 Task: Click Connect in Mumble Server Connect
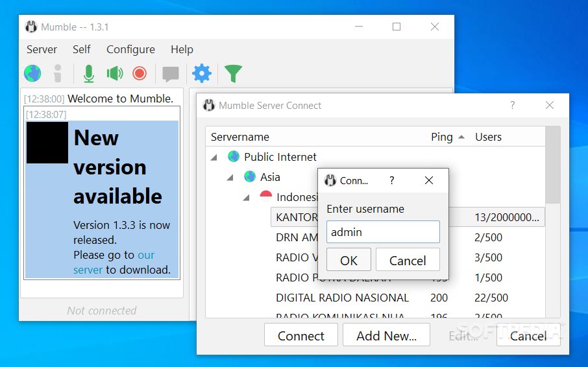(300, 335)
